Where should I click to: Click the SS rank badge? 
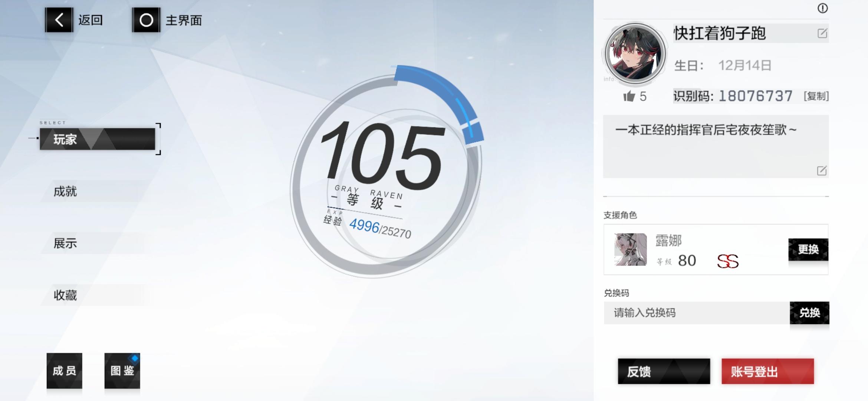(x=728, y=261)
